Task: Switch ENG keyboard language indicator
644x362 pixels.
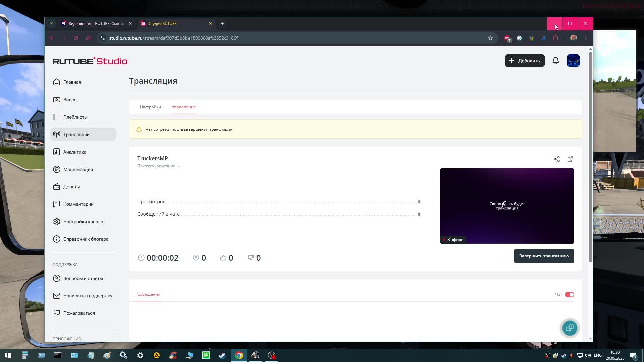Action: (598, 355)
